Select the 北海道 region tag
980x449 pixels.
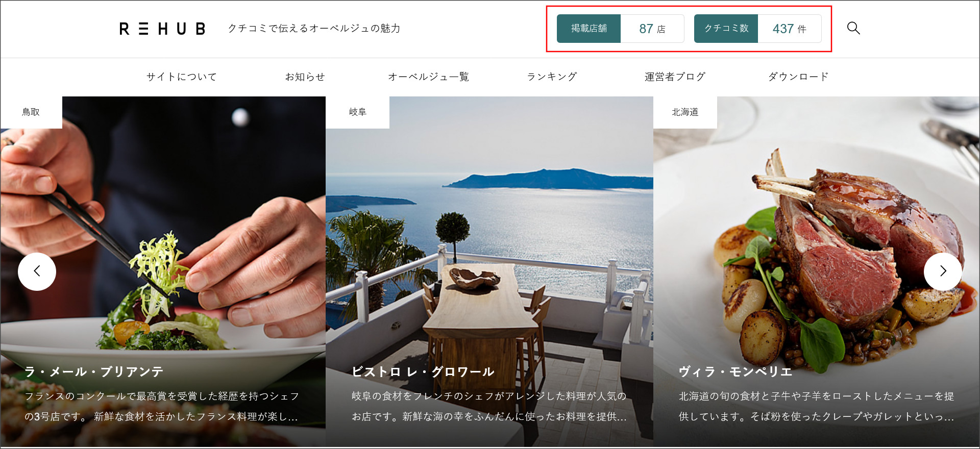pyautogui.click(x=685, y=112)
